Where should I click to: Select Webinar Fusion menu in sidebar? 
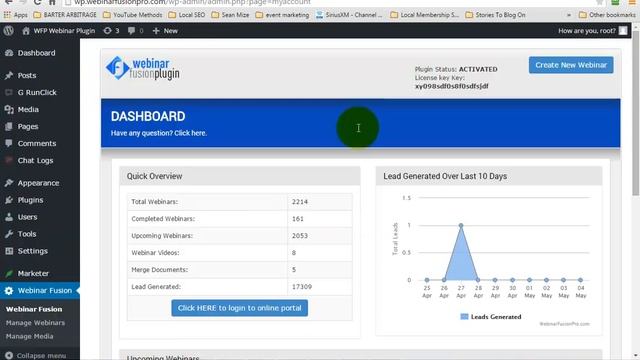[40, 291]
